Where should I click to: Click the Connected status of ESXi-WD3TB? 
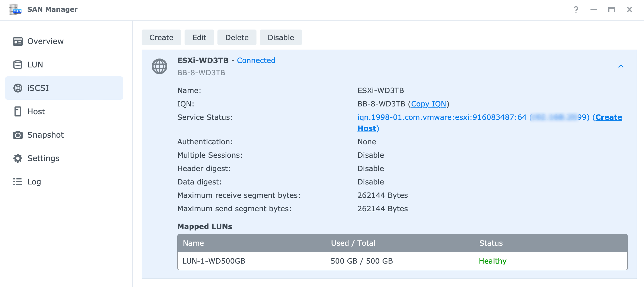point(256,60)
